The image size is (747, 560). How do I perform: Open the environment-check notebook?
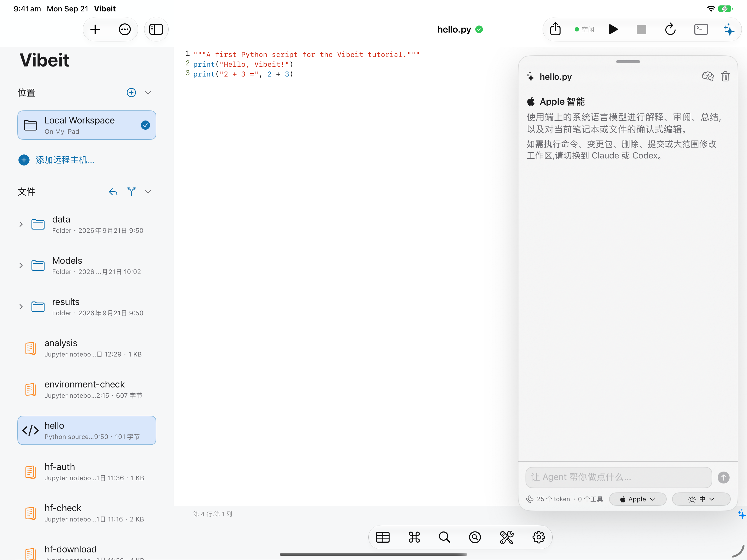pos(87,389)
